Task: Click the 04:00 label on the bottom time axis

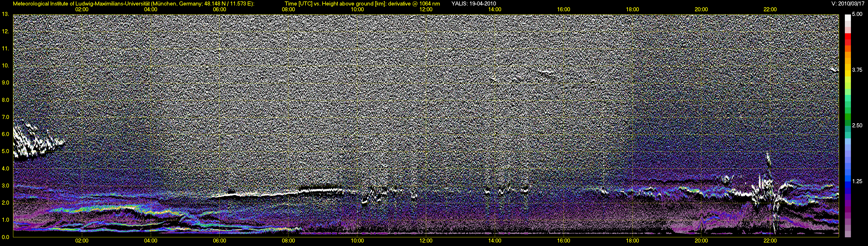Action: click(x=151, y=241)
